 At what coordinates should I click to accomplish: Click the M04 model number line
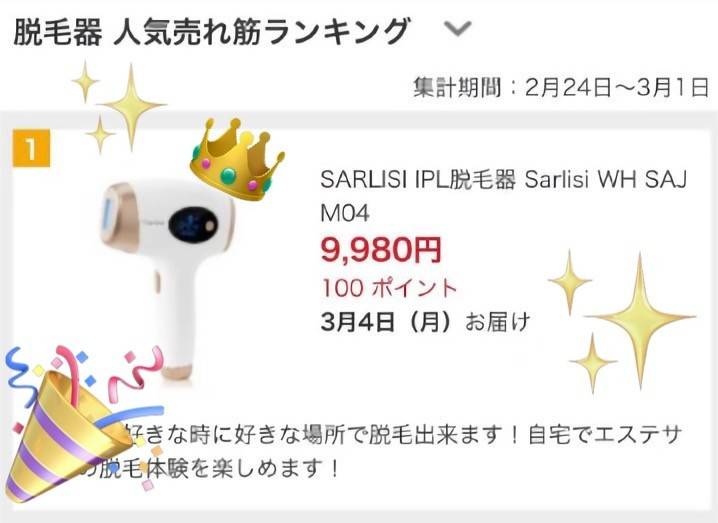tap(345, 213)
